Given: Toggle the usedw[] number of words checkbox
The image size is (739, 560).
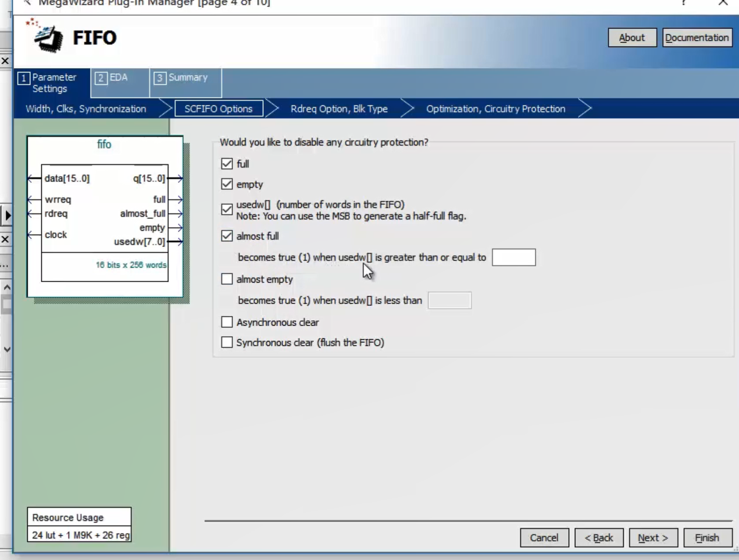Looking at the screenshot, I should 227,210.
